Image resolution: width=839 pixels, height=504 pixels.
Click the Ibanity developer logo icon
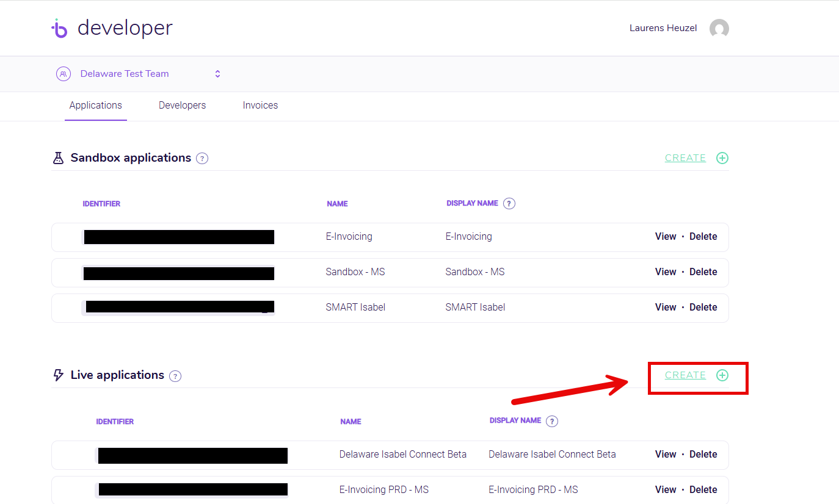pos(59,28)
